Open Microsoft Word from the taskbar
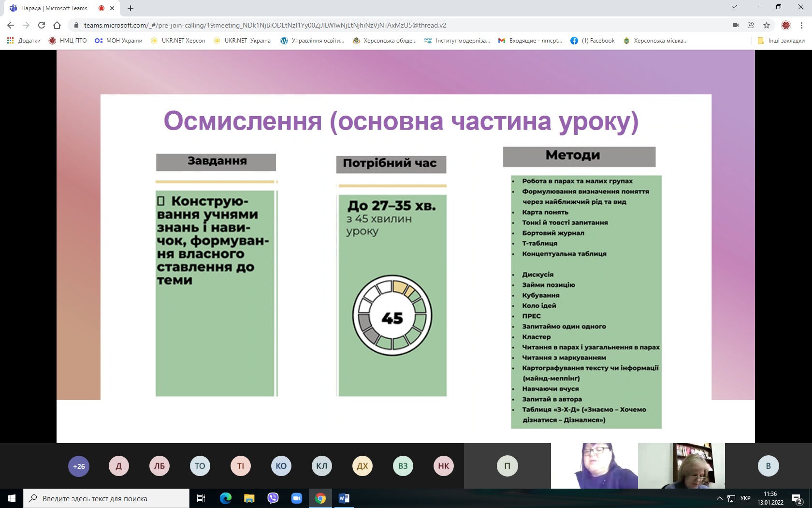The height and width of the screenshot is (508, 812). pos(344,498)
